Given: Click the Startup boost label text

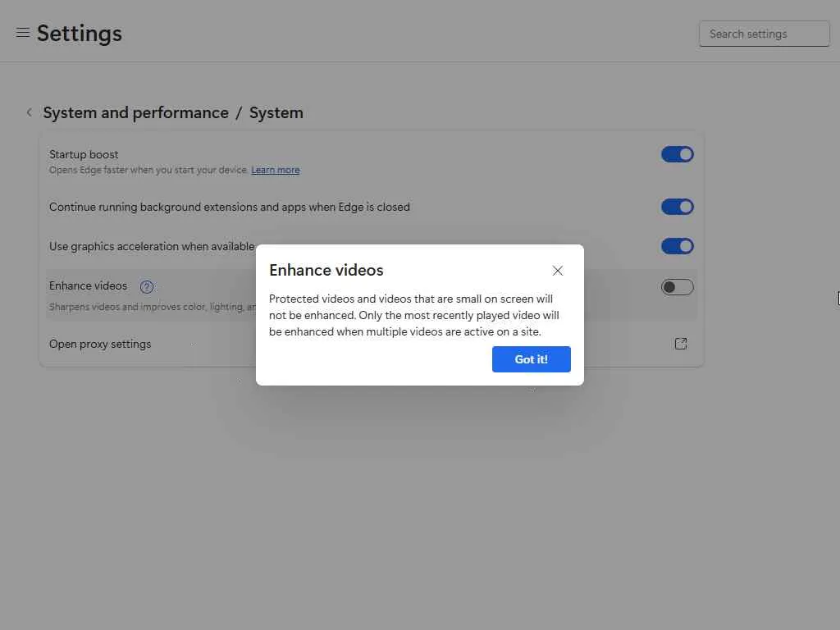Looking at the screenshot, I should pyautogui.click(x=84, y=154).
